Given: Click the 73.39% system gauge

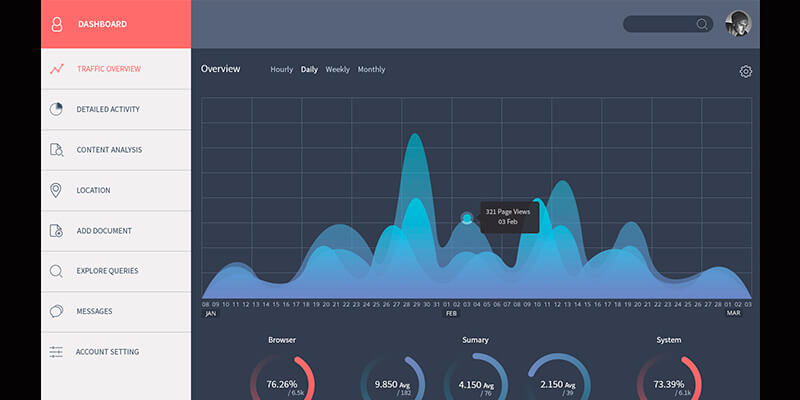Looking at the screenshot, I should coord(669,378).
